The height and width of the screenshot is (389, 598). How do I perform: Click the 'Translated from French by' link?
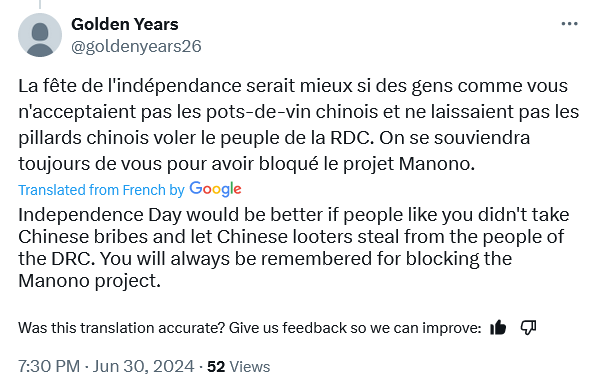point(101,190)
